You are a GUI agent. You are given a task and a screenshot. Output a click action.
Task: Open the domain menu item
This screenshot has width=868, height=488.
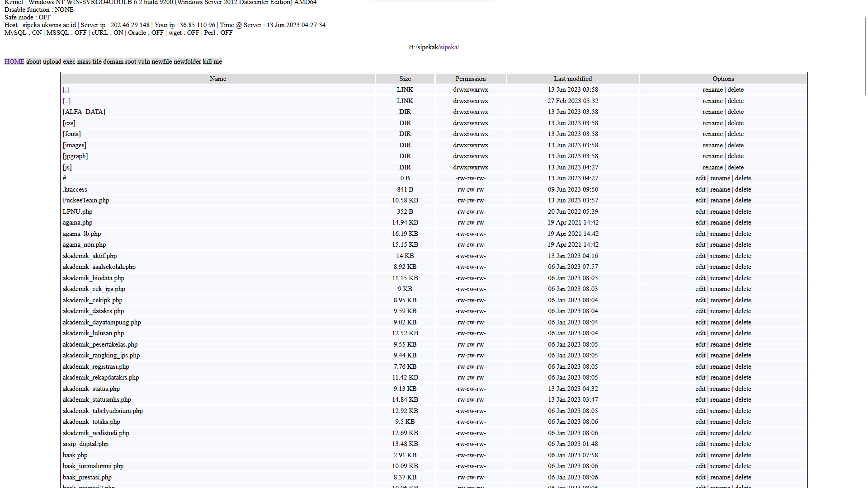click(x=113, y=61)
